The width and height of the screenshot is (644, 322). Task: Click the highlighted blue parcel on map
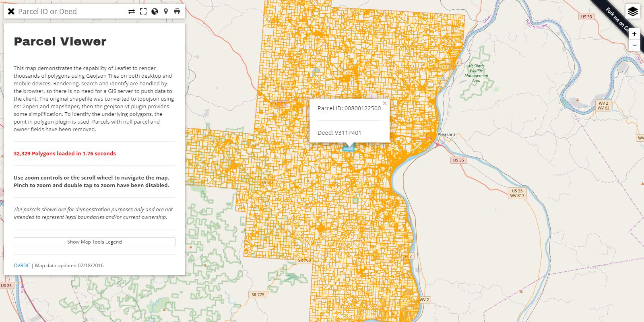[349, 148]
